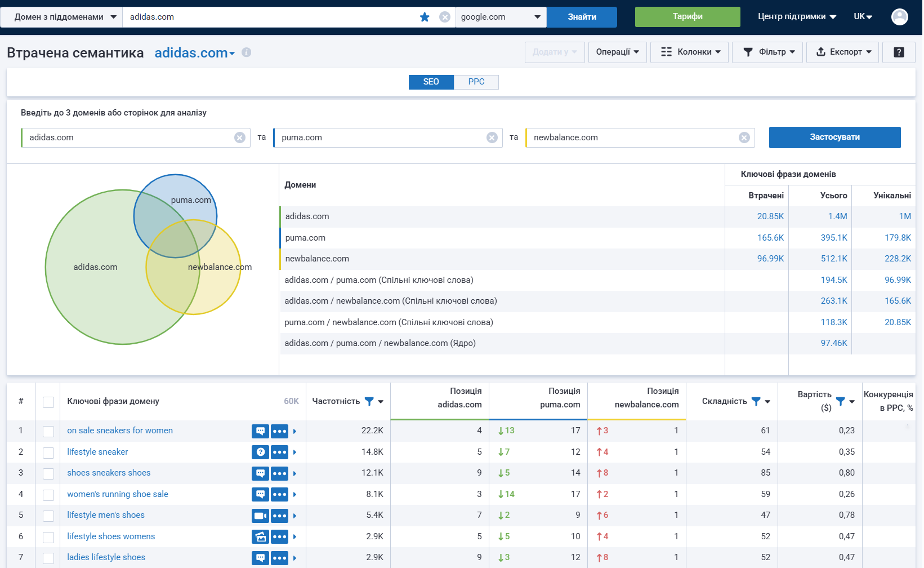Open the Центр підтримки support menu

[x=796, y=17]
